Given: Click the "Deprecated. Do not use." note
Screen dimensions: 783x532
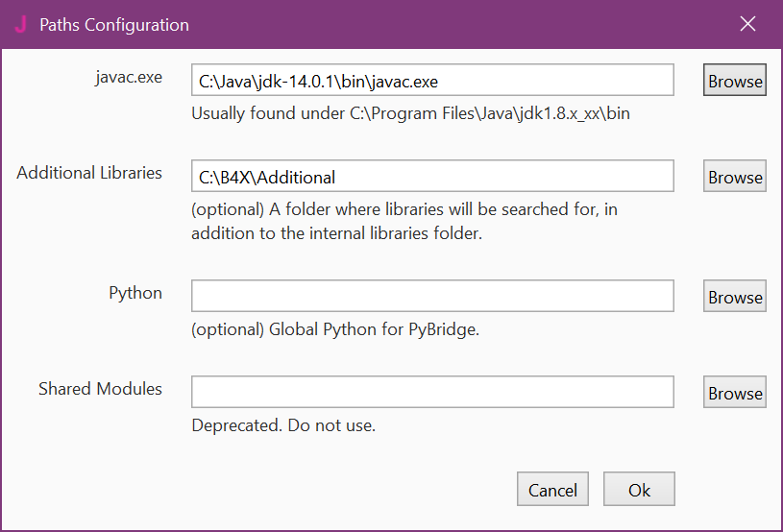Looking at the screenshot, I should click(x=283, y=424).
